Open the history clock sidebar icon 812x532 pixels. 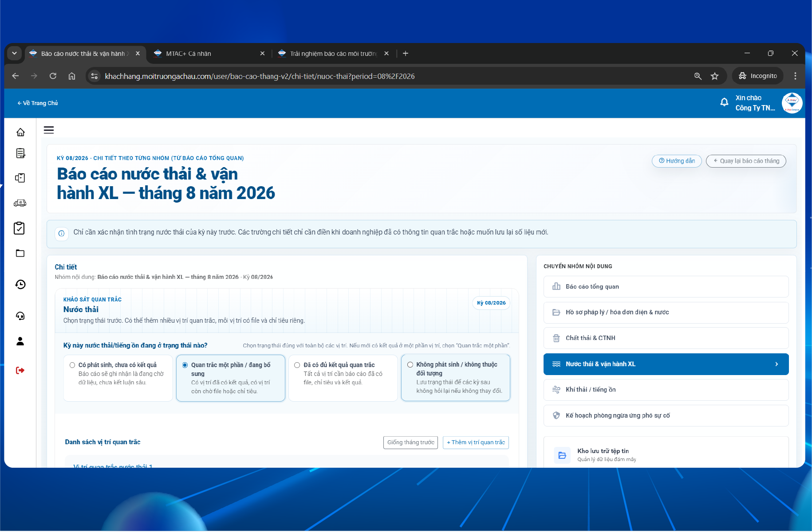[20, 284]
